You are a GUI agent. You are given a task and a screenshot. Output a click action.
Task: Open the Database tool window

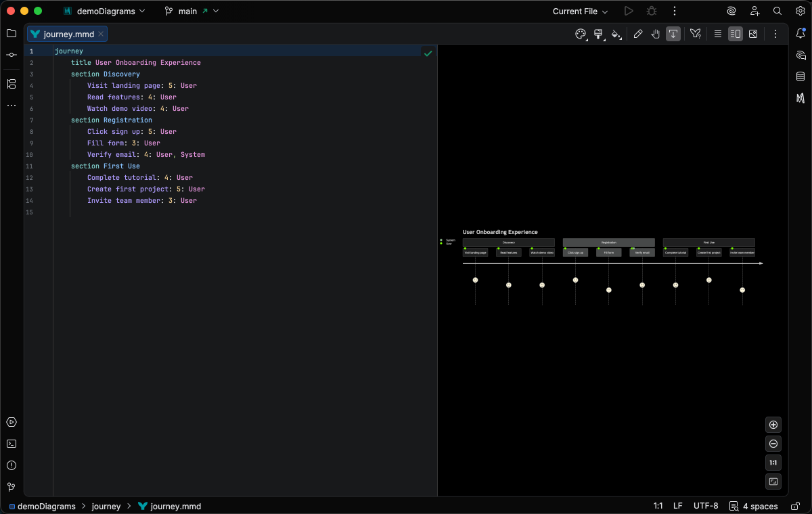800,76
